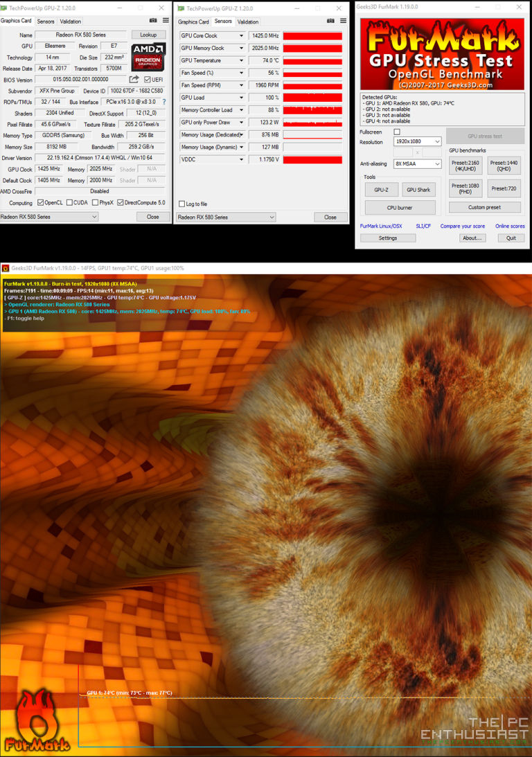Open the hamburger menu in the GPU-Z Graphics Card window
The image size is (532, 757).
166,20
